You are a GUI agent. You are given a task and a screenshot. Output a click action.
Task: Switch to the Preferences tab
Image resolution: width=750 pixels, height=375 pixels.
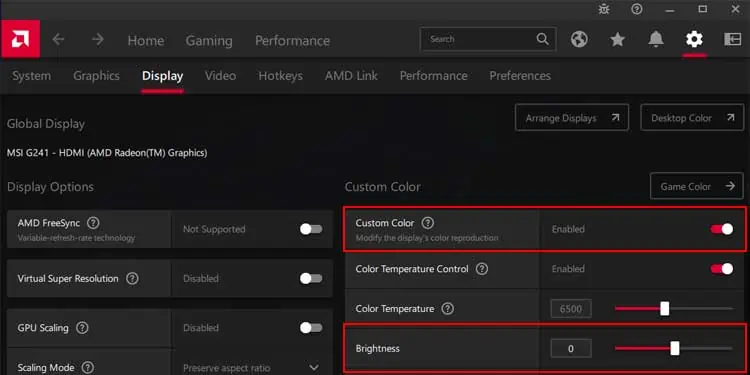(520, 76)
